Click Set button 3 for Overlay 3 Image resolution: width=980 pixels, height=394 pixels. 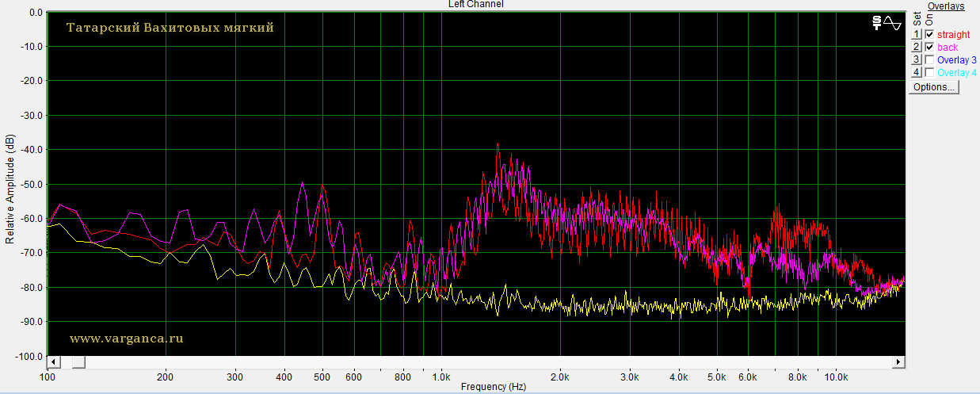917,60
